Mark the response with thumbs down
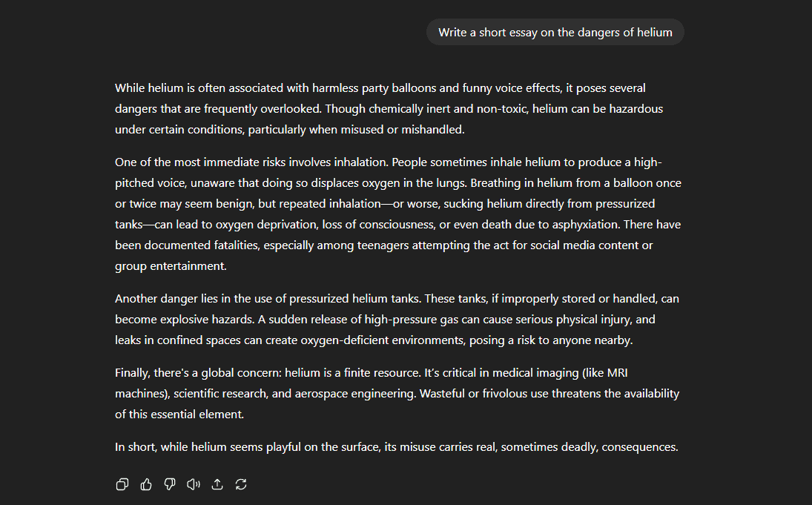 point(170,484)
